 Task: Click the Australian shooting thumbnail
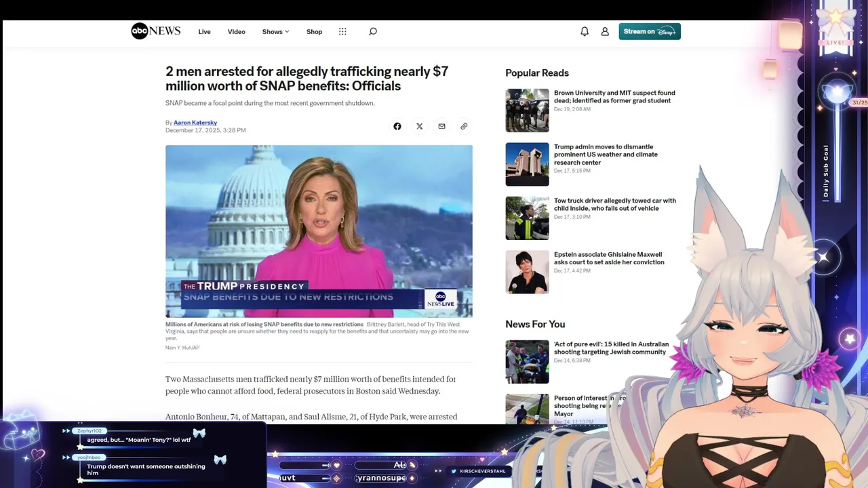point(527,362)
